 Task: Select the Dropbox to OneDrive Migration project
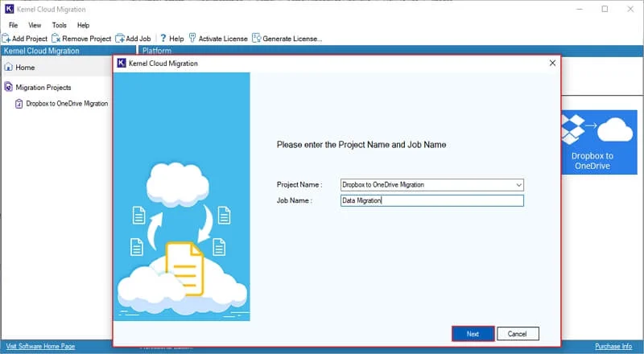pyautogui.click(x=67, y=104)
